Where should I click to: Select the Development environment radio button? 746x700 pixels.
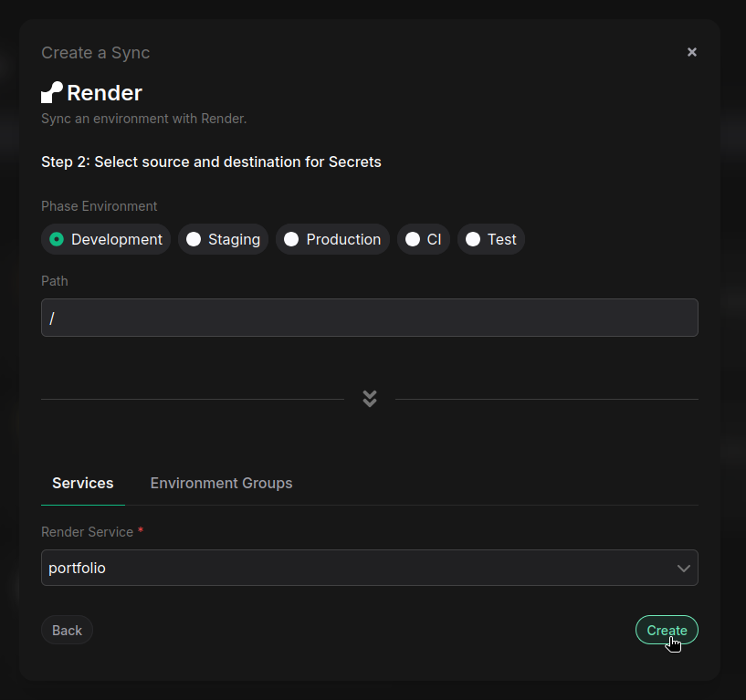[57, 239]
